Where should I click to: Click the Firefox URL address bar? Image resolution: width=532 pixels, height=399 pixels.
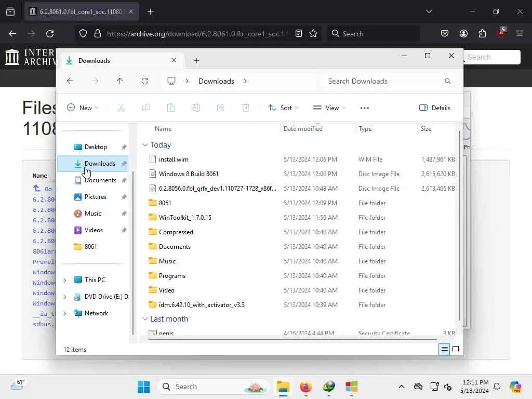pyautogui.click(x=197, y=34)
